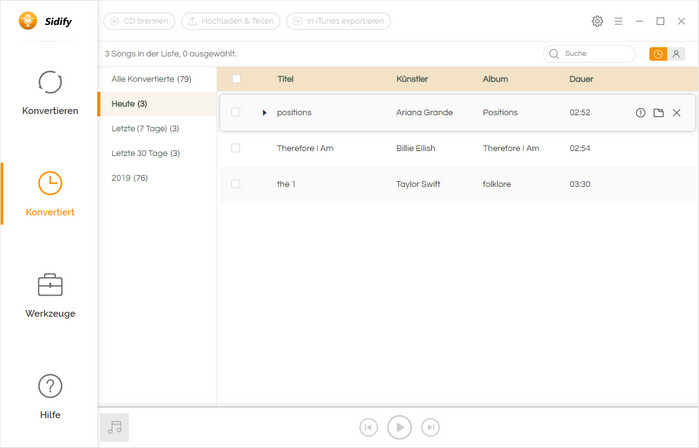This screenshot has width=699, height=448.
Task: Click duration 02:54
Action: pyautogui.click(x=580, y=148)
